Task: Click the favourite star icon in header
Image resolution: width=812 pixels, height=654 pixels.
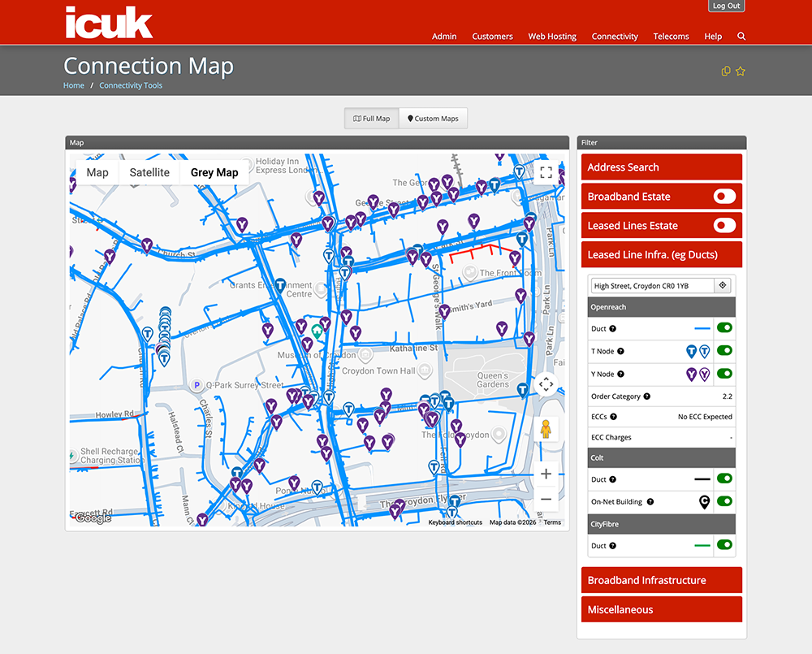Action: pos(740,71)
